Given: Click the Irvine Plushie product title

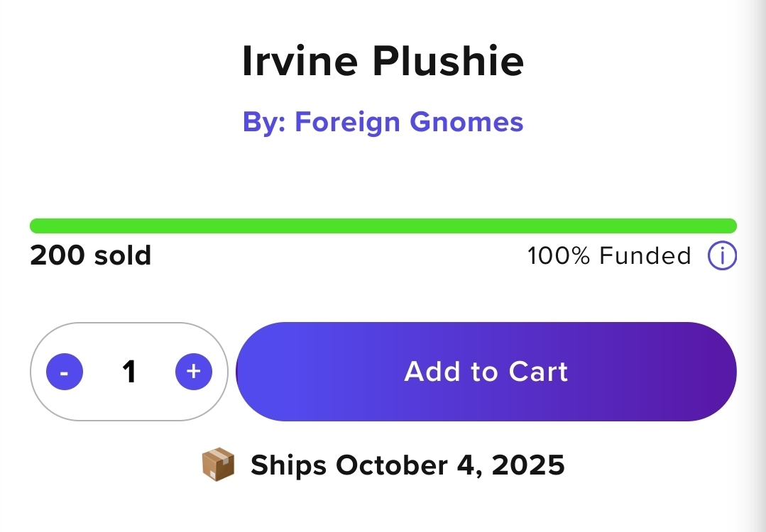Looking at the screenshot, I should pyautogui.click(x=383, y=61).
